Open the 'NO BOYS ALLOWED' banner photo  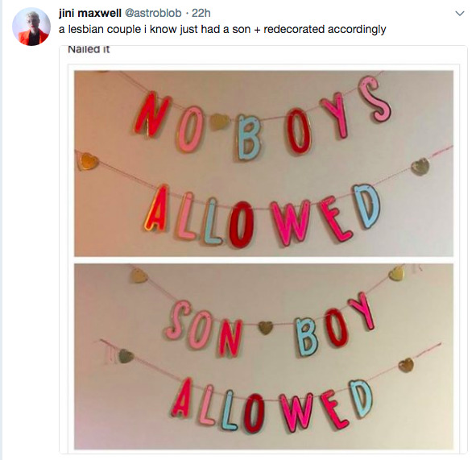click(263, 164)
